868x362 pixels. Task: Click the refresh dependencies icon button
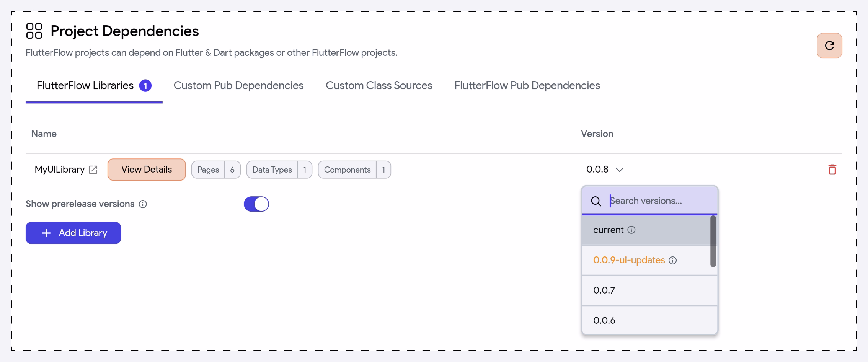click(x=829, y=46)
